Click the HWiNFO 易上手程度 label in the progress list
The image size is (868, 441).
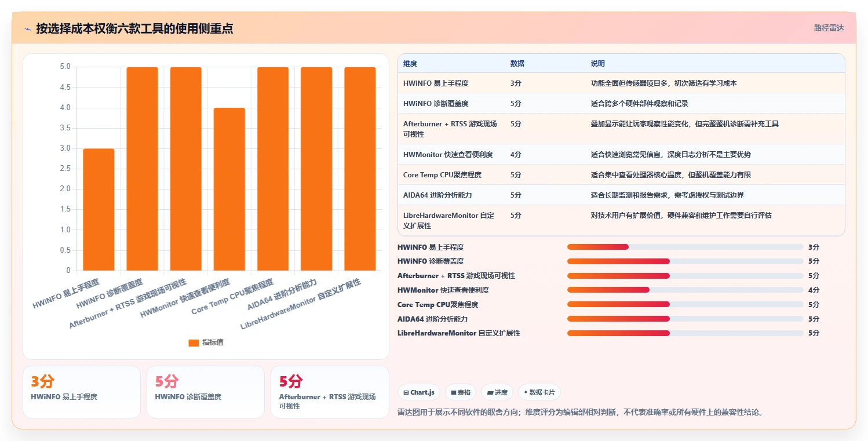point(431,247)
